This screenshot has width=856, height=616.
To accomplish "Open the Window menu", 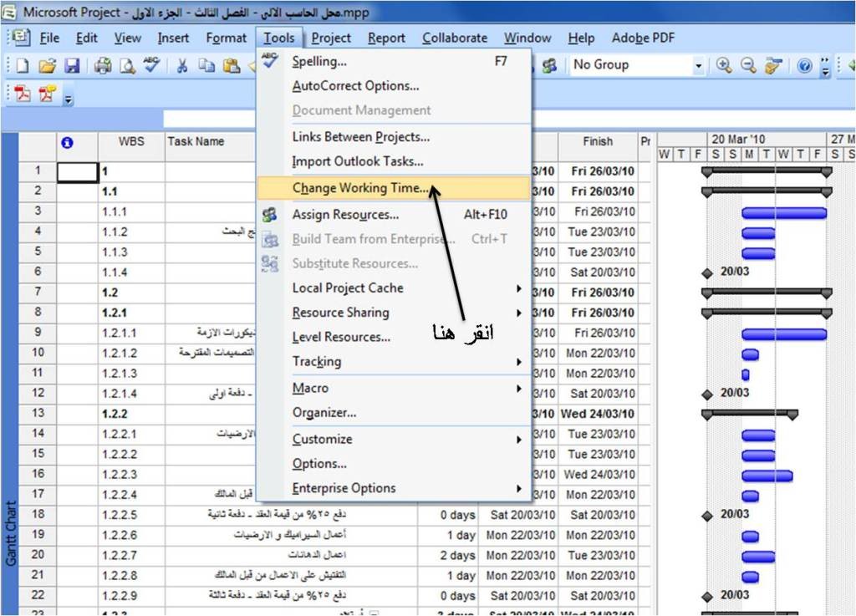I will [527, 38].
